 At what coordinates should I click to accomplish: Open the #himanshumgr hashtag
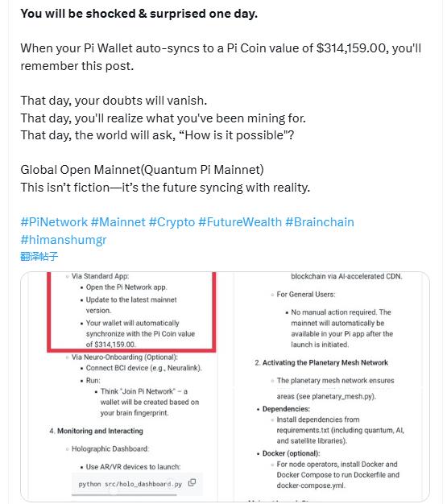tap(64, 240)
